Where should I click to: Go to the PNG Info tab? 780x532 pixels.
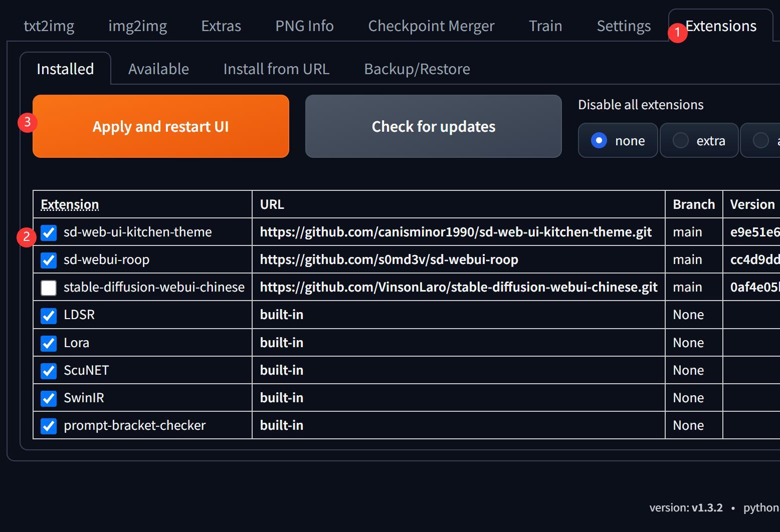coord(304,26)
